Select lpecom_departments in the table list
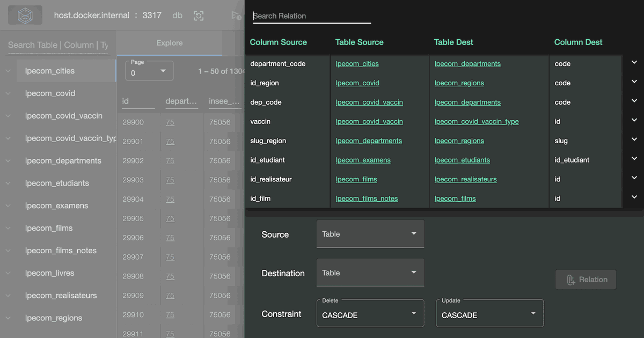Screen dimensions: 644x338 [x=63, y=161]
